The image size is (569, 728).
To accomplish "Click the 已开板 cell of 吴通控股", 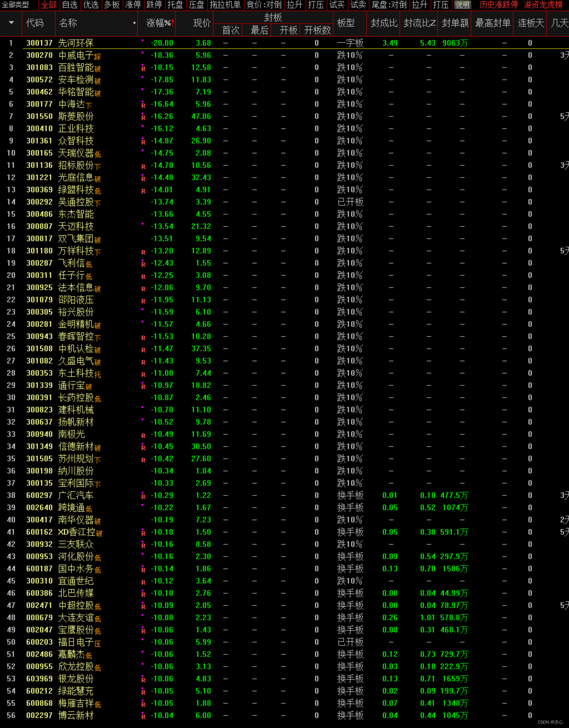I will pos(350,202).
